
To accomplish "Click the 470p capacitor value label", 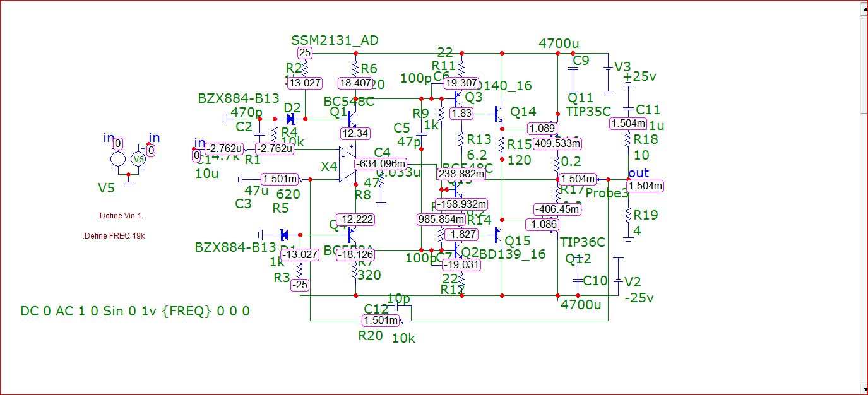I will tap(246, 112).
